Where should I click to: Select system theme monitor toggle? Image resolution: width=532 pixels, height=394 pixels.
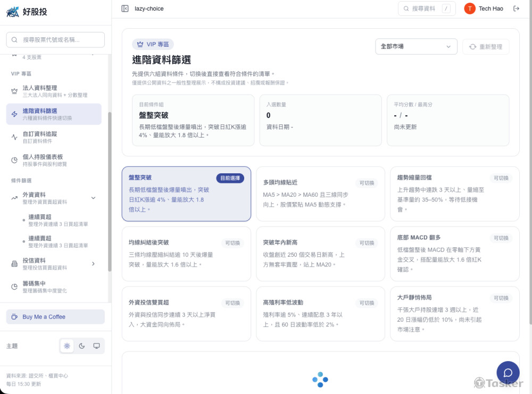coord(96,346)
